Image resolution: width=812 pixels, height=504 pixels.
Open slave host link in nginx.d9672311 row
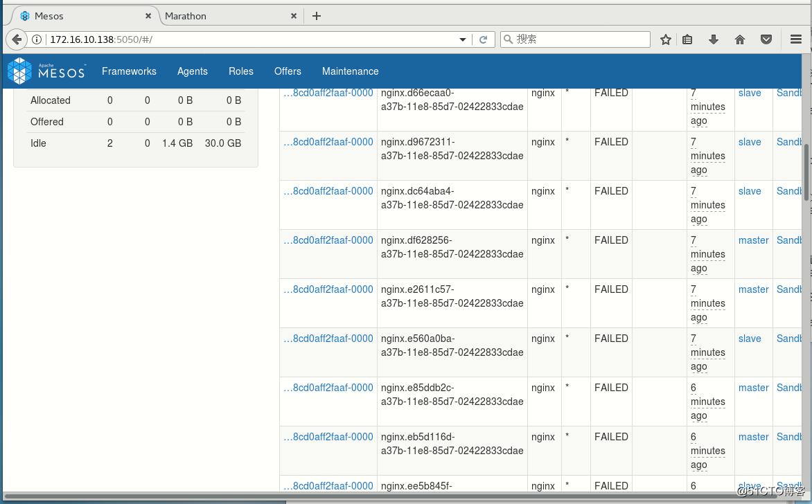[x=750, y=142]
